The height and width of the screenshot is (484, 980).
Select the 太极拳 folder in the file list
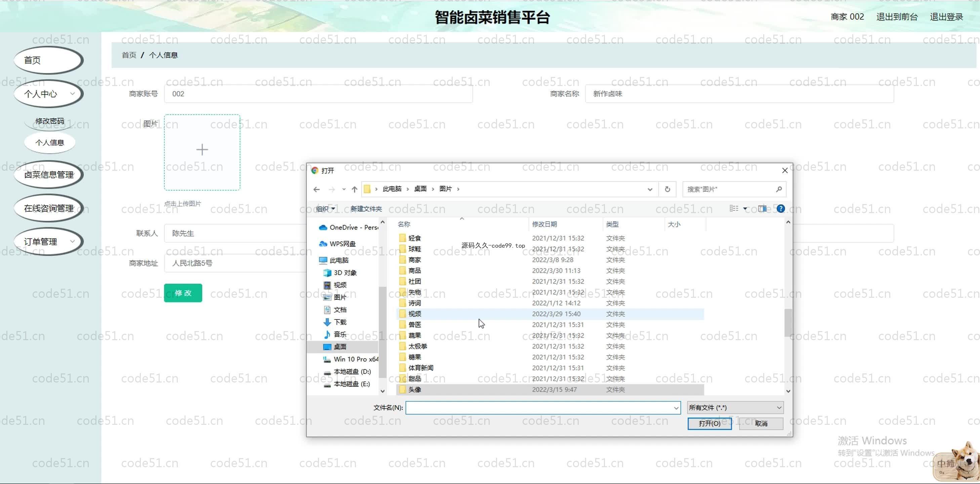[550, 346]
